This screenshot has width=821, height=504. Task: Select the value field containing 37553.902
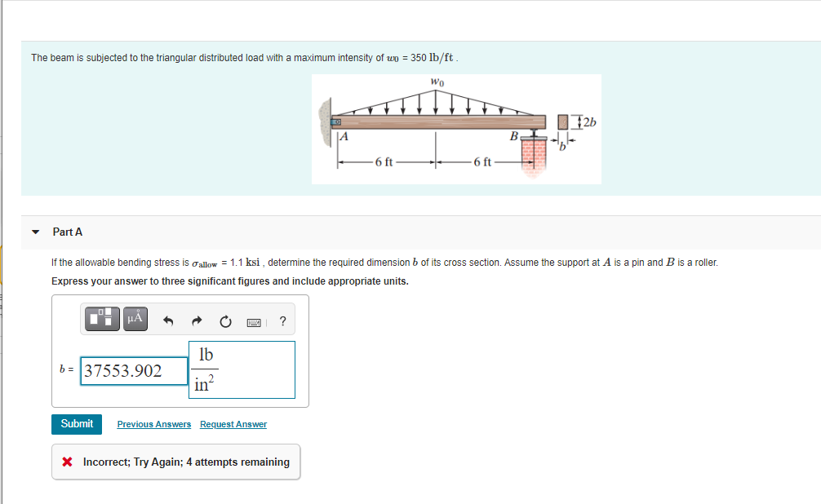[133, 370]
